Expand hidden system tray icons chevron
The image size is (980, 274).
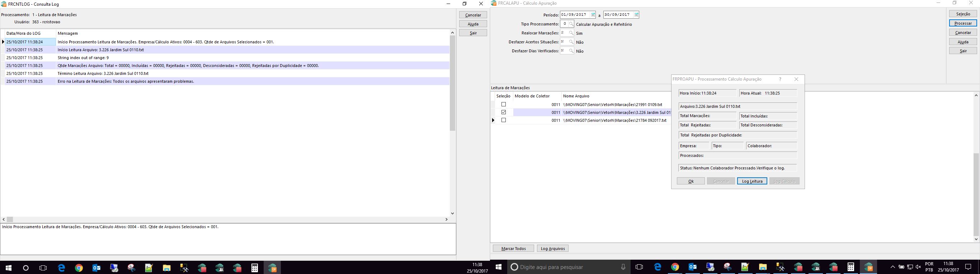tap(892, 267)
